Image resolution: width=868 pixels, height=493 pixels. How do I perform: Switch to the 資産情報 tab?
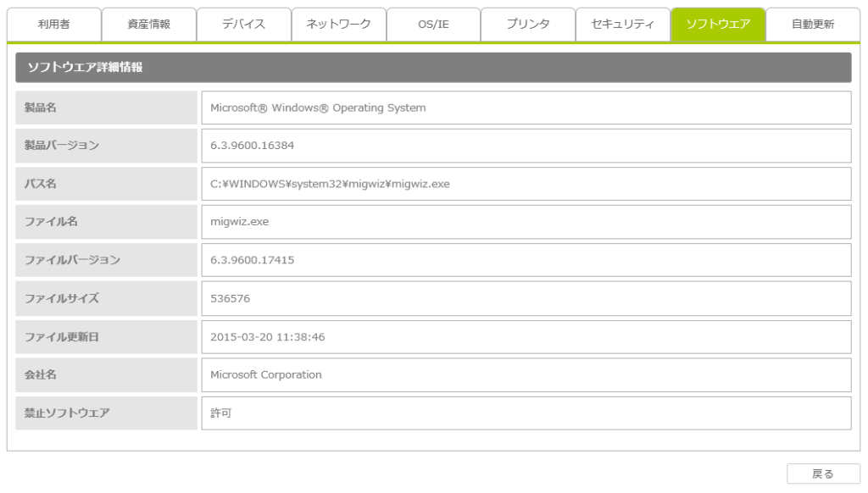149,25
